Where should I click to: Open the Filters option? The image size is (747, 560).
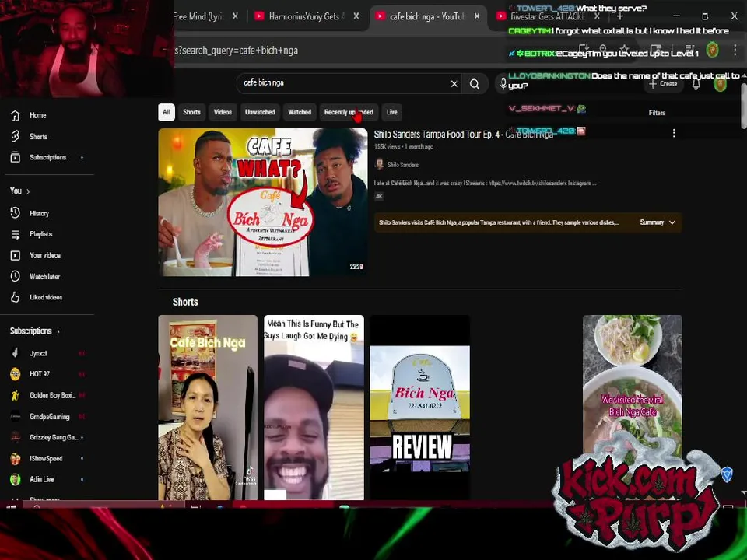tap(657, 113)
